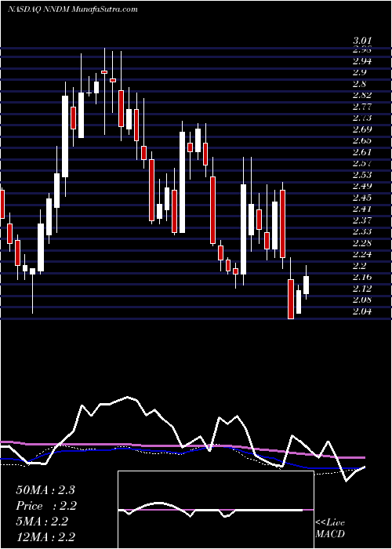Click the 2.41 price level label
This screenshot has width=392, height=549.
362,209
